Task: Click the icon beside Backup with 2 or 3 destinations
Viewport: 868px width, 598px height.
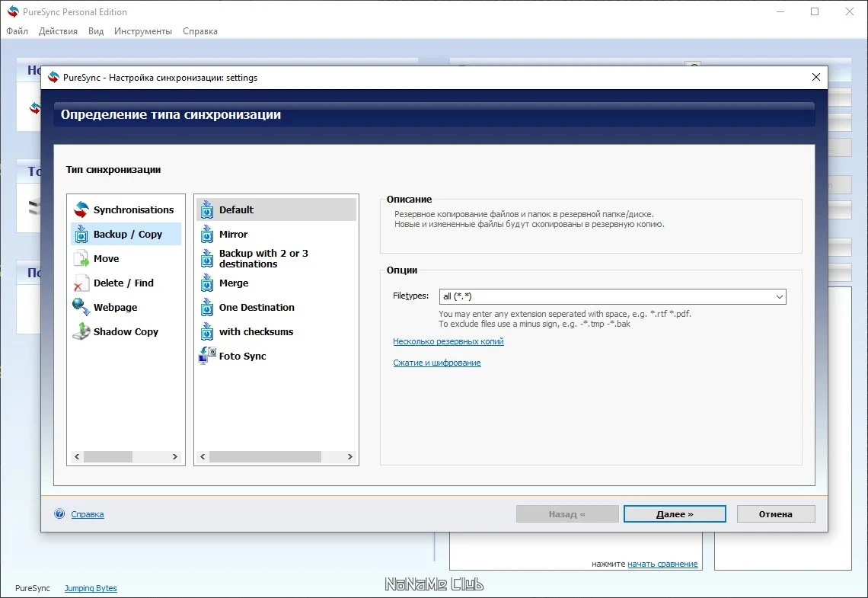Action: tap(207, 258)
